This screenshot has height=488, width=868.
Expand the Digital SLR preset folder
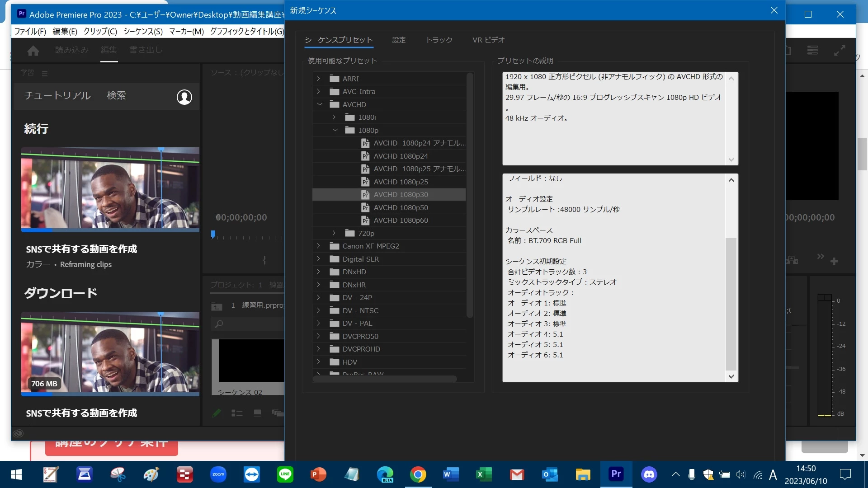coord(319,259)
